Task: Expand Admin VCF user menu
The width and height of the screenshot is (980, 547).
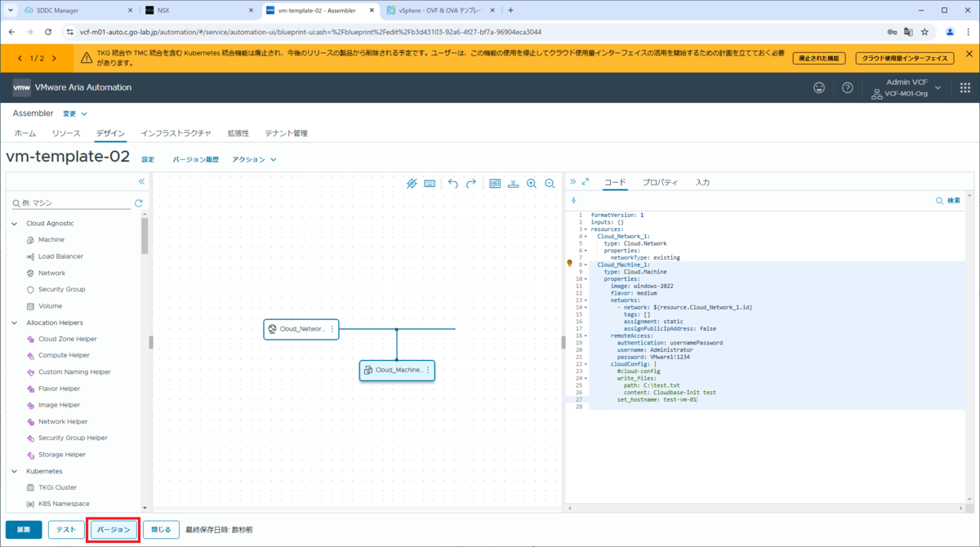Action: (x=938, y=87)
